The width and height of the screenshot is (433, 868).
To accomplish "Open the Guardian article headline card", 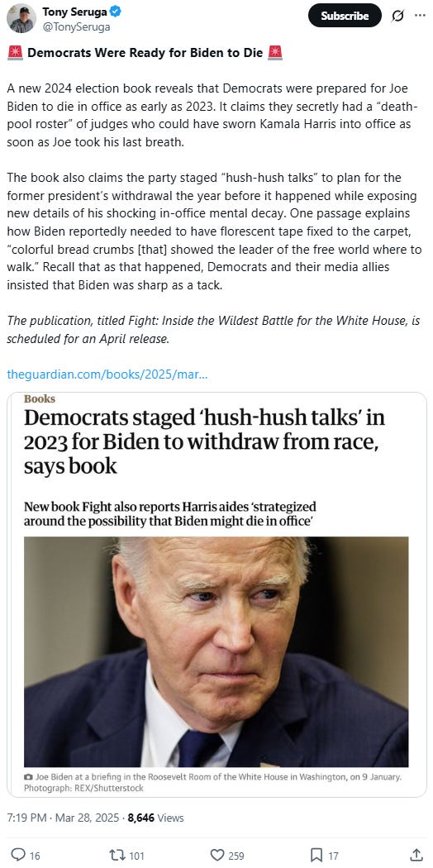I will click(x=204, y=441).
